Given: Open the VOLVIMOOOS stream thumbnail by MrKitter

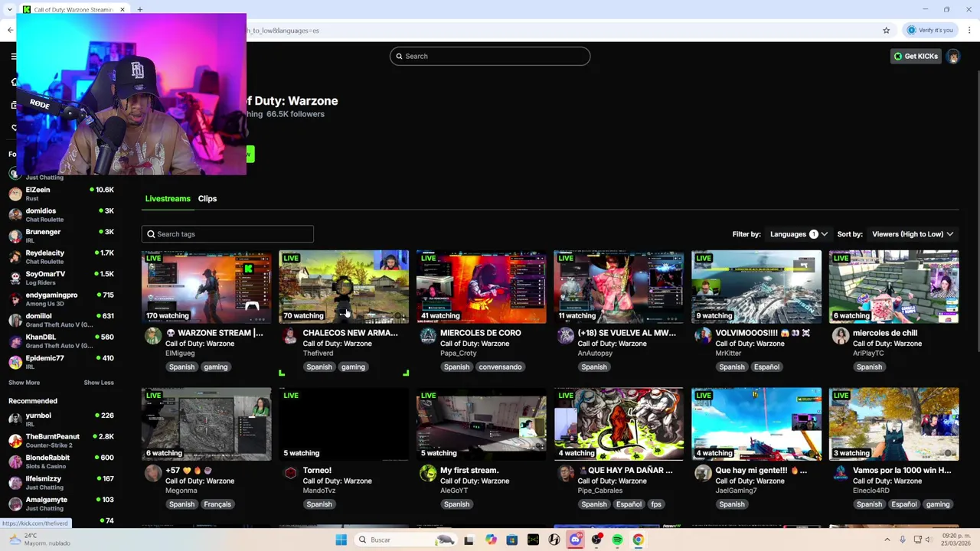Looking at the screenshot, I should (756, 287).
